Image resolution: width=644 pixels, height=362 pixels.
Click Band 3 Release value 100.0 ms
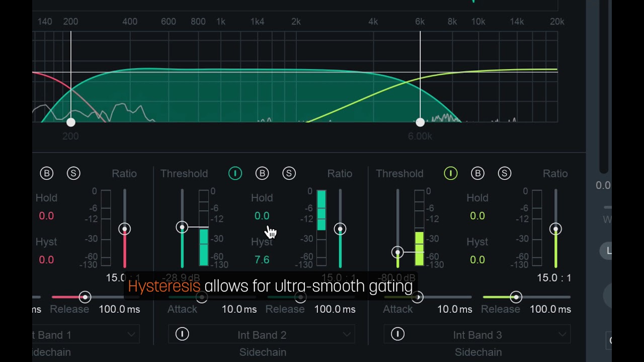pyautogui.click(x=550, y=309)
